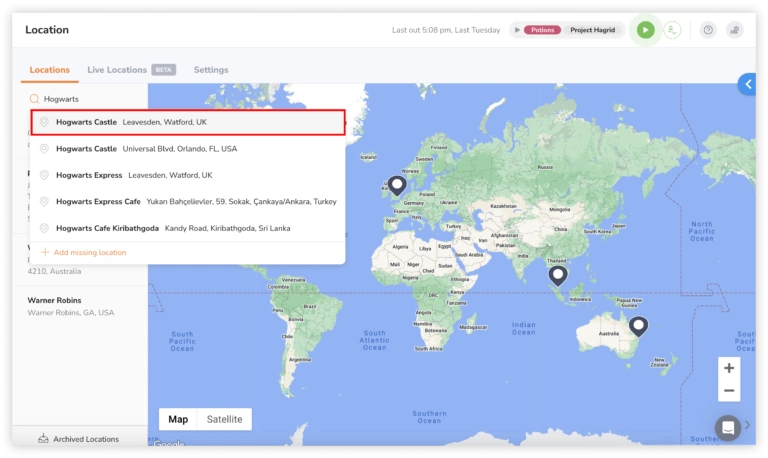Select the Potions tag pill

[542, 30]
